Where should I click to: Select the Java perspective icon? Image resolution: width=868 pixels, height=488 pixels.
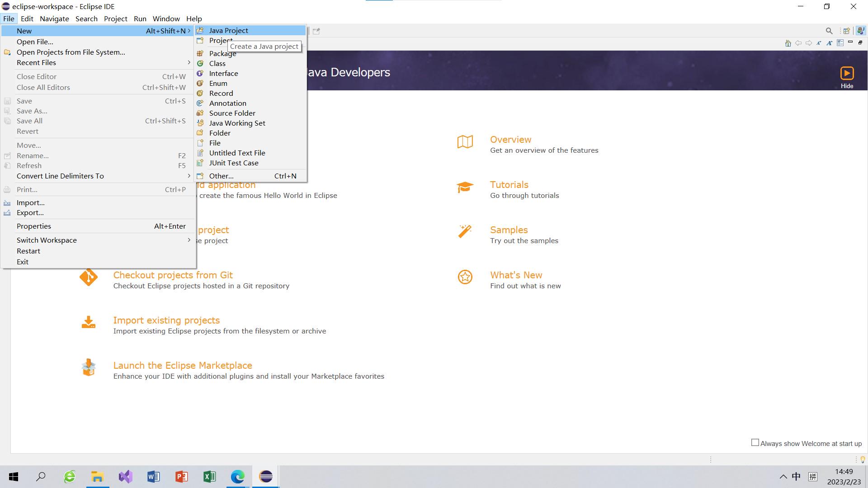coord(861,31)
